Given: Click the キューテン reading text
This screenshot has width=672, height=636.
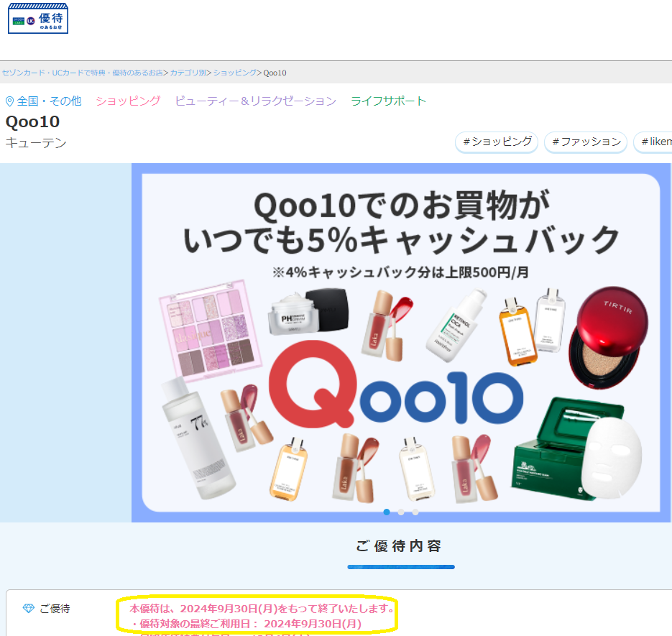Looking at the screenshot, I should click(36, 143).
